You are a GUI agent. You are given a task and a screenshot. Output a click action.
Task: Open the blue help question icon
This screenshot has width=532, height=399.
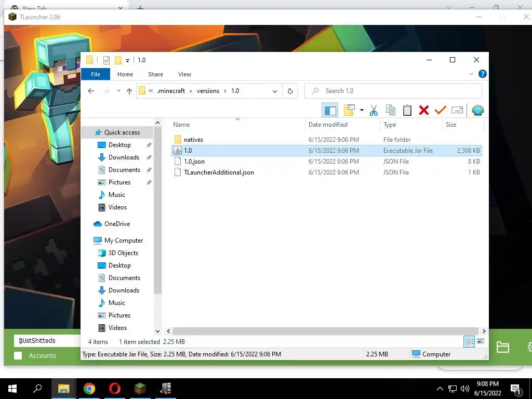tap(482, 74)
